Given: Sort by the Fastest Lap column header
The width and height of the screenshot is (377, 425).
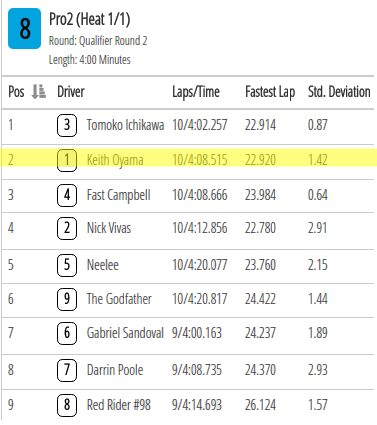Looking at the screenshot, I should 270,92.
